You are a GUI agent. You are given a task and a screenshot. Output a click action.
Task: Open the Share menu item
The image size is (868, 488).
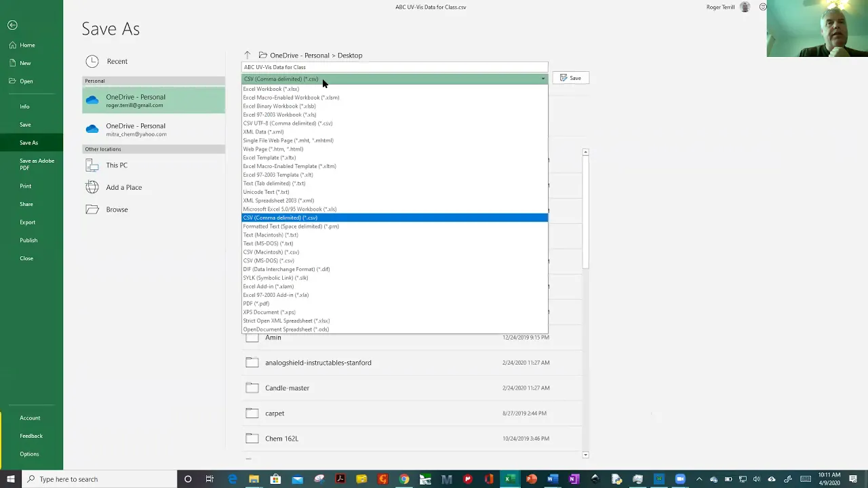click(x=26, y=204)
